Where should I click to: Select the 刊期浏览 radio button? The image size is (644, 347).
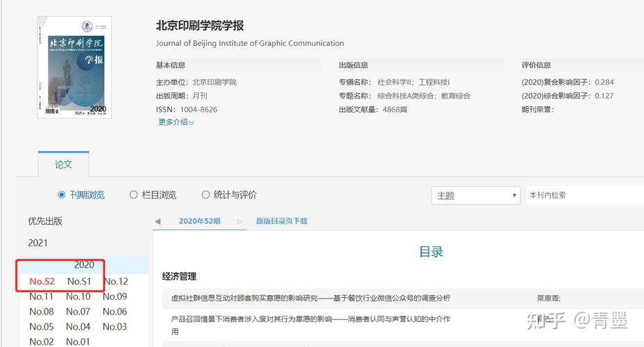pos(62,194)
